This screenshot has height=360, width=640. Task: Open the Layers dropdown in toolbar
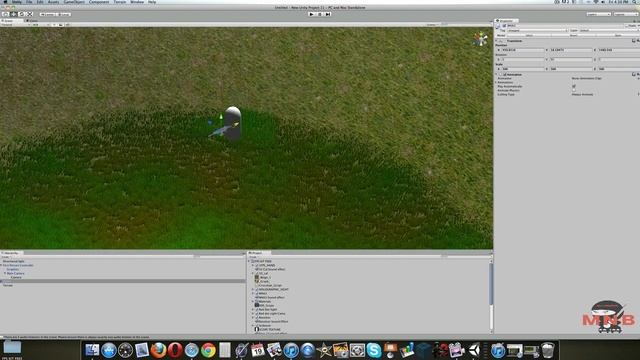pos(599,14)
